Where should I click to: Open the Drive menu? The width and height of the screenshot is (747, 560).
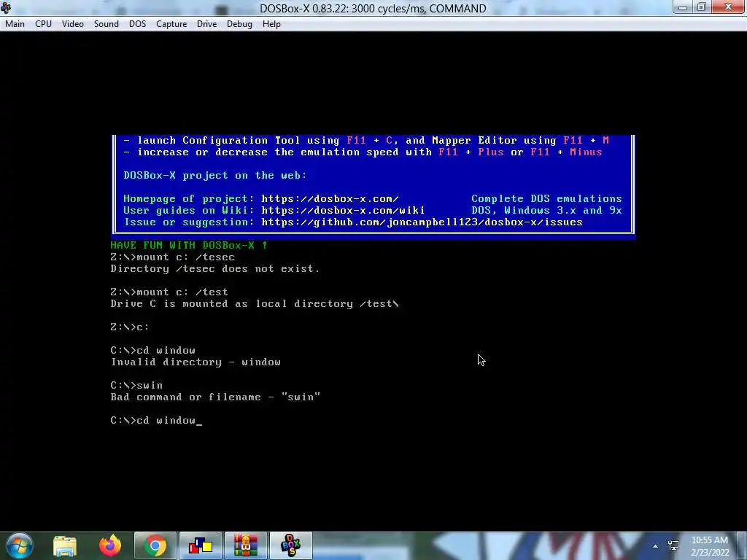point(206,24)
